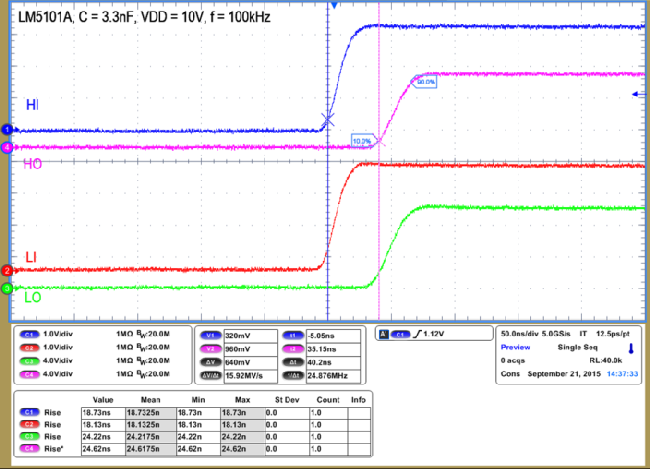
Task: Click the 1/Δt frequency badge
Action: point(293,376)
